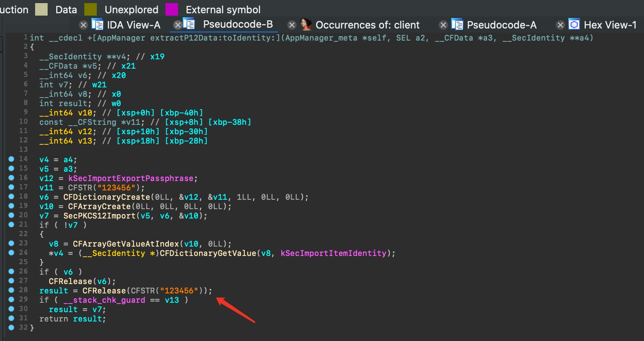Close the Occurrences of: client tab
Screen dimensions: 644x341
pos(292,25)
